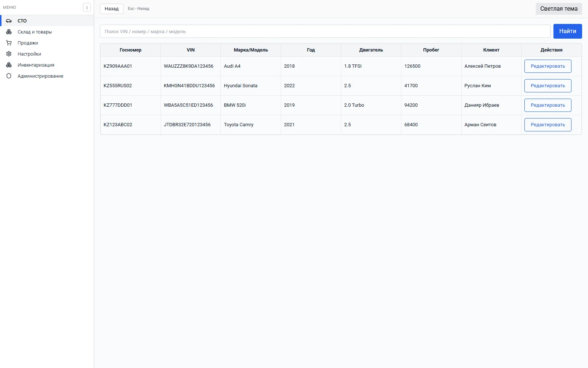Click VIN WAUZZZ8K9DA123456
This screenshot has width=588, height=368.
[x=189, y=66]
